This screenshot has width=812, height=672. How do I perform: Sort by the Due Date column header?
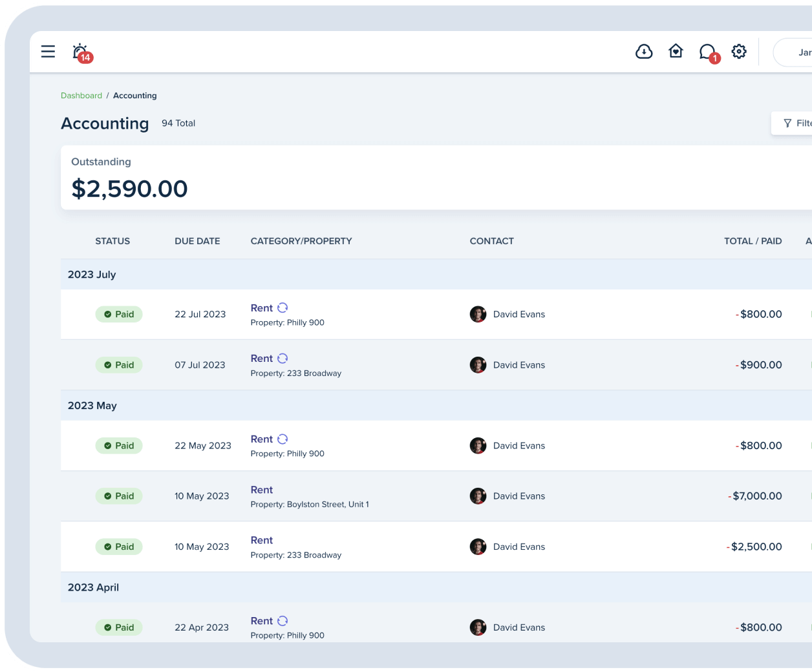pos(197,241)
